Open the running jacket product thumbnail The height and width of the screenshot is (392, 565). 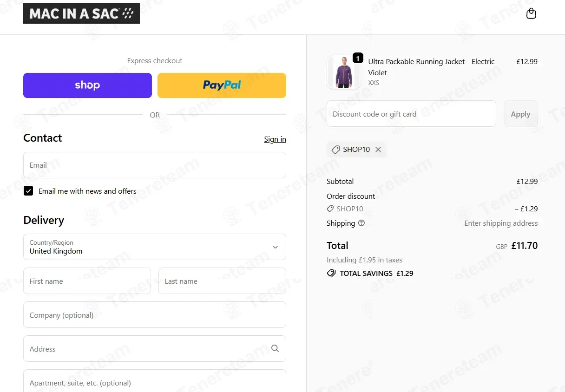(x=344, y=72)
